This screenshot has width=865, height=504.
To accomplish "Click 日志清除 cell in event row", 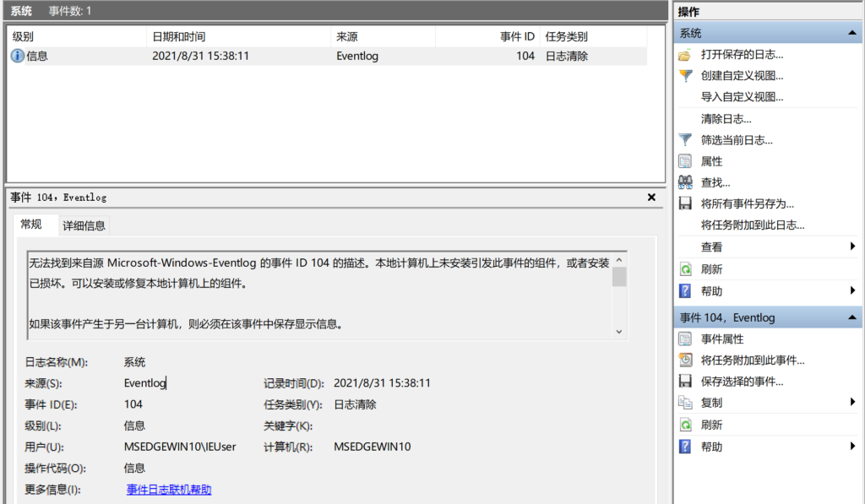I will tap(567, 57).
